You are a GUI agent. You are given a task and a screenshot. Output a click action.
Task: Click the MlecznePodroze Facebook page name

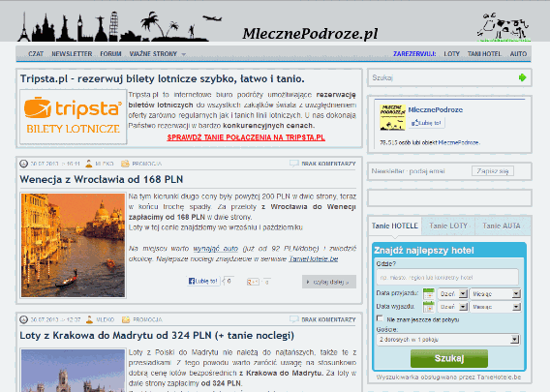436,109
